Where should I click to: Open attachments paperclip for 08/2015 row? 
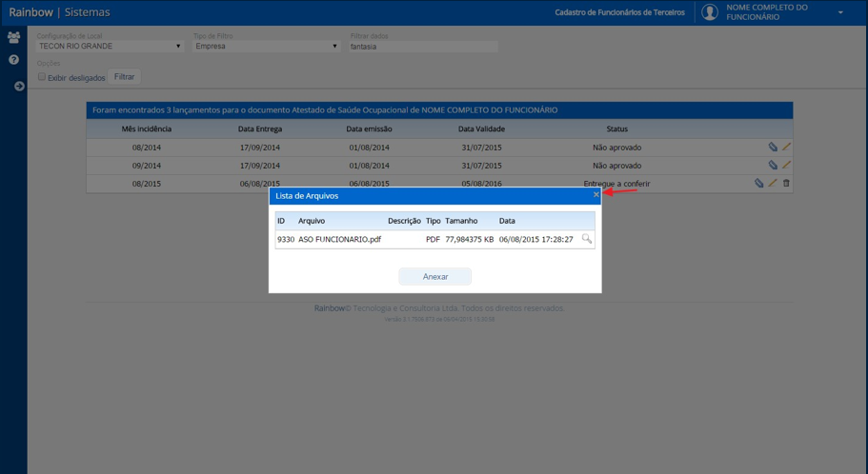pyautogui.click(x=759, y=183)
